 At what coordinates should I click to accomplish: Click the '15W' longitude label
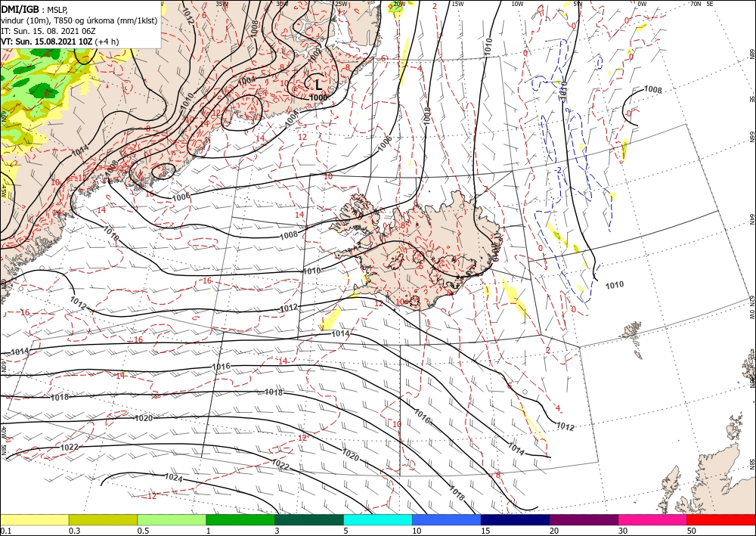click(457, 4)
